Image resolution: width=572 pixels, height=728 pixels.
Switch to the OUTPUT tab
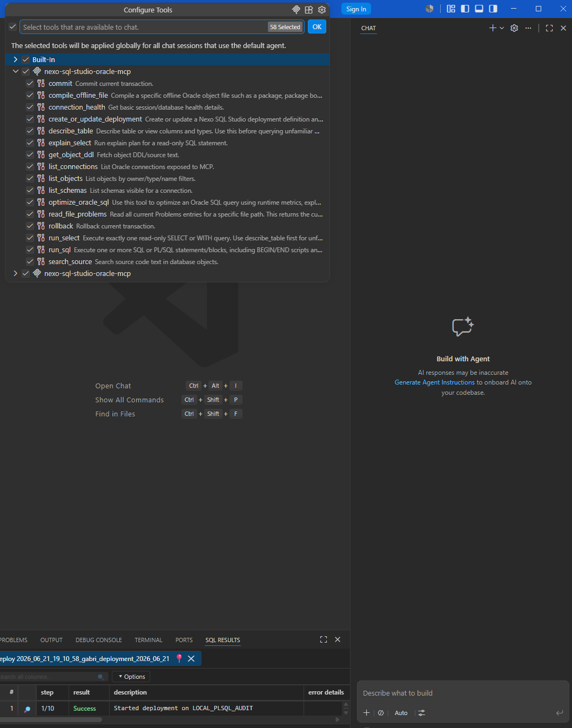click(51, 640)
